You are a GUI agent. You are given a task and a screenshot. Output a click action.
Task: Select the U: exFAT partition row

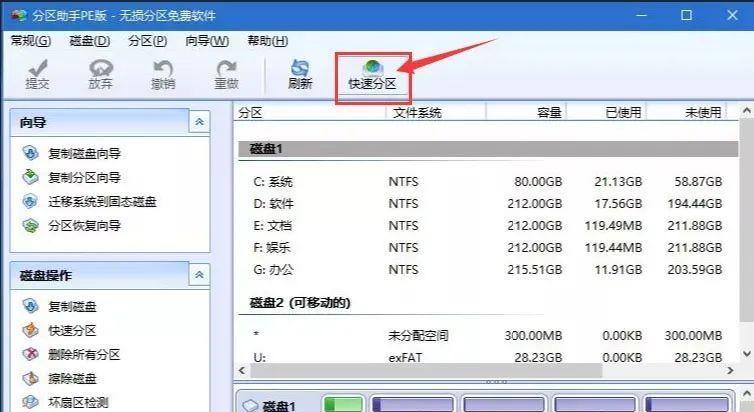pos(488,358)
